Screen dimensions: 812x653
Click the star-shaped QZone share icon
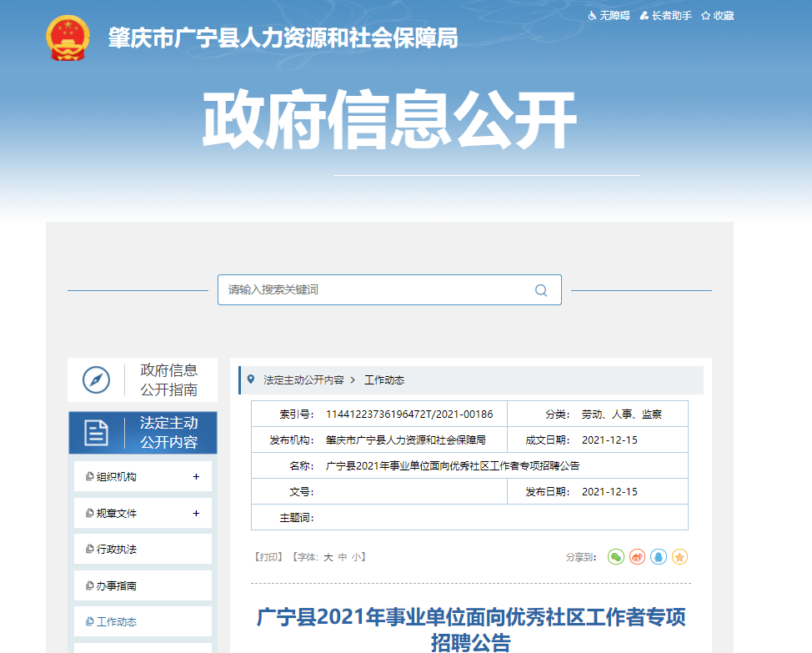[679, 557]
